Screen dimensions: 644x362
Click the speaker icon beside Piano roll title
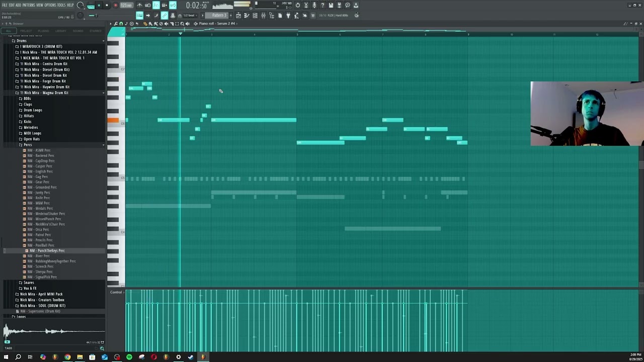tap(195, 24)
